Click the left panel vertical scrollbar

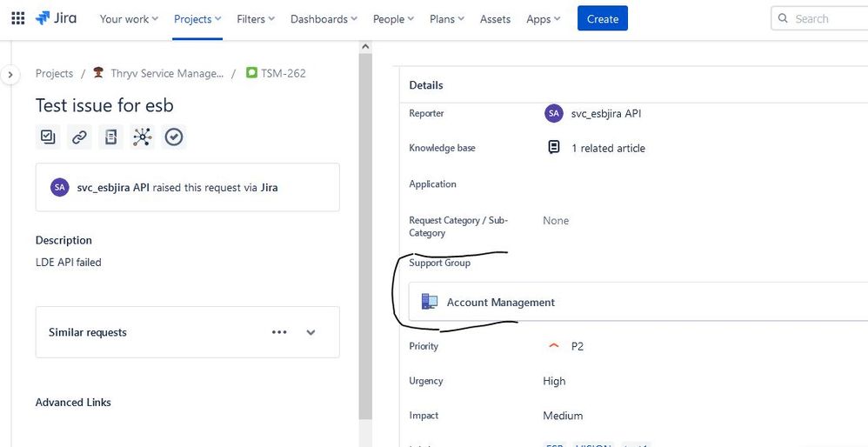[364, 237]
